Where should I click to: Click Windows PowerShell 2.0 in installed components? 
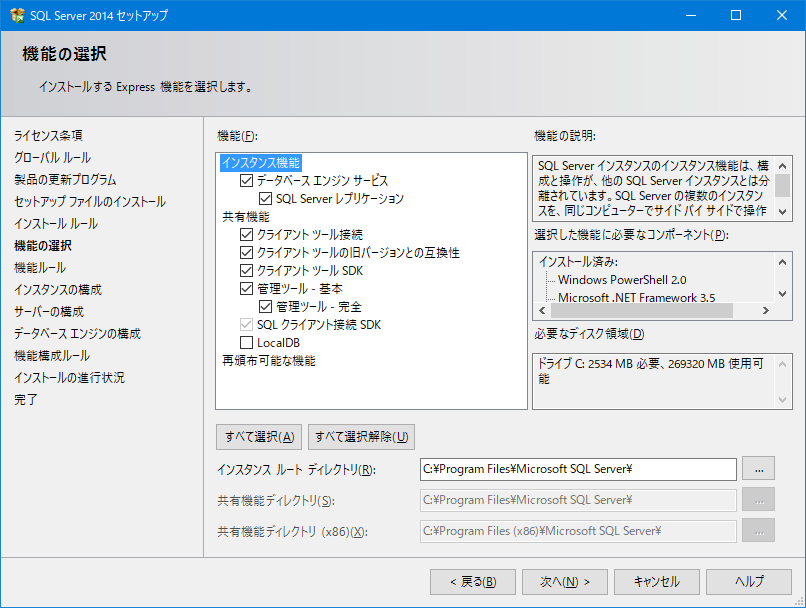tap(622, 280)
